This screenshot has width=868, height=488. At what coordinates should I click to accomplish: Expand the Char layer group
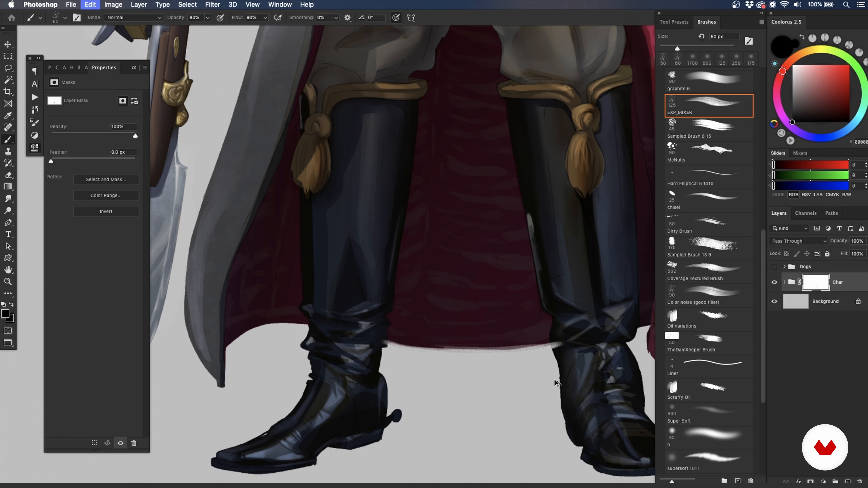[x=784, y=282]
